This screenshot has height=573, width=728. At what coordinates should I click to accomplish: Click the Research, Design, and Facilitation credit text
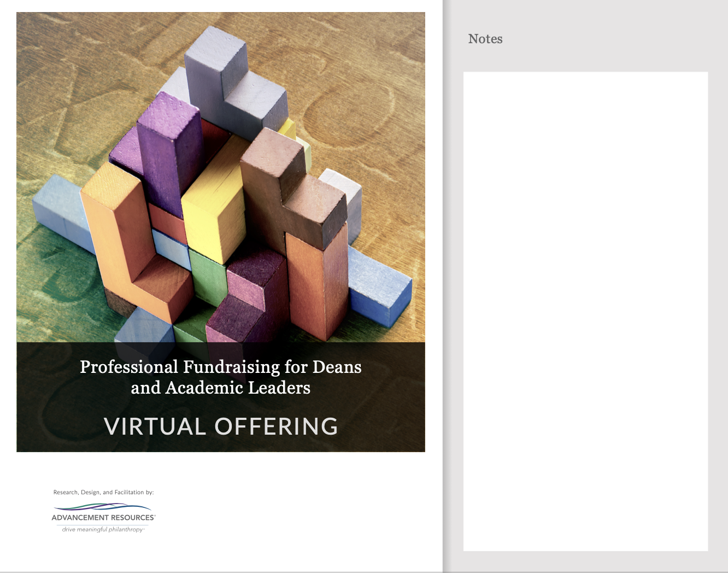[x=103, y=492]
